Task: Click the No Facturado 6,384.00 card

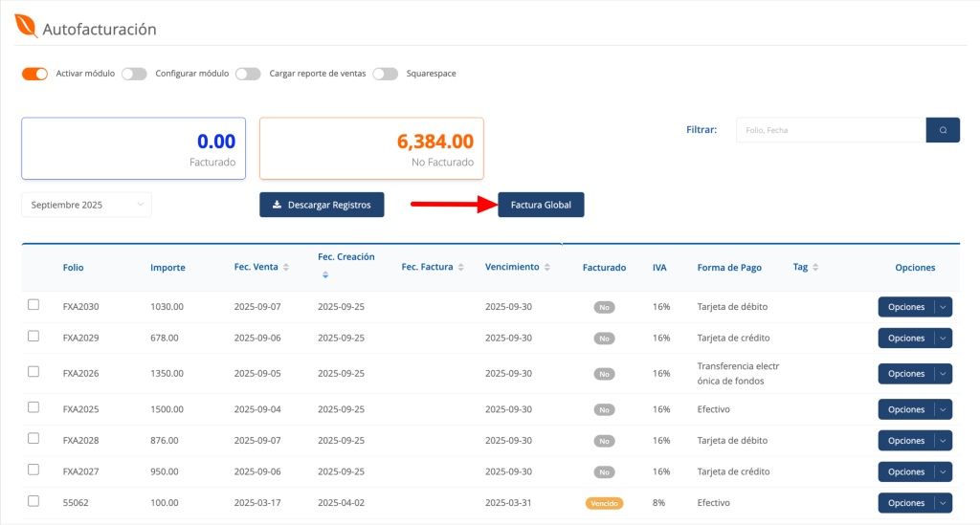Action: [372, 148]
